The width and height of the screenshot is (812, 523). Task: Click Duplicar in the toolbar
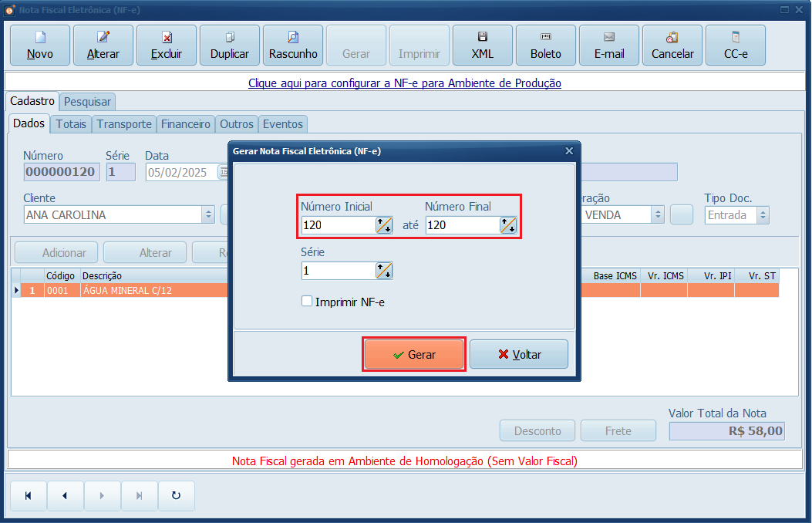click(230, 45)
